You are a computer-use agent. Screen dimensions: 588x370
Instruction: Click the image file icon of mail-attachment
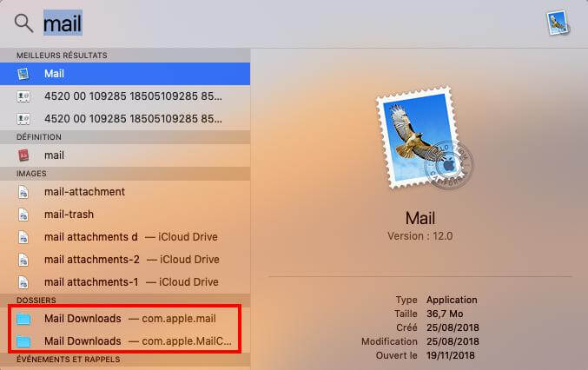pyautogui.click(x=23, y=192)
